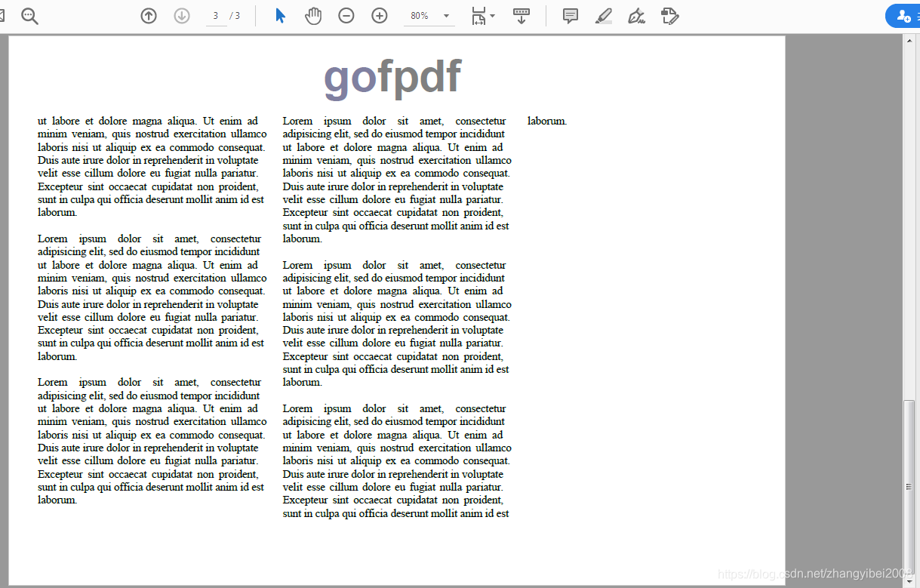Go to next page with down arrow
The image size is (920, 588).
point(182,16)
